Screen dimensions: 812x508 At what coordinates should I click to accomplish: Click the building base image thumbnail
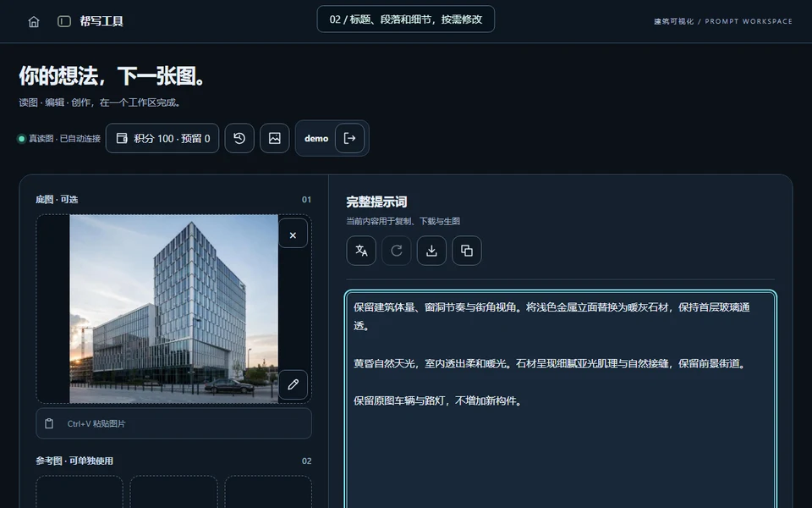coord(173,309)
